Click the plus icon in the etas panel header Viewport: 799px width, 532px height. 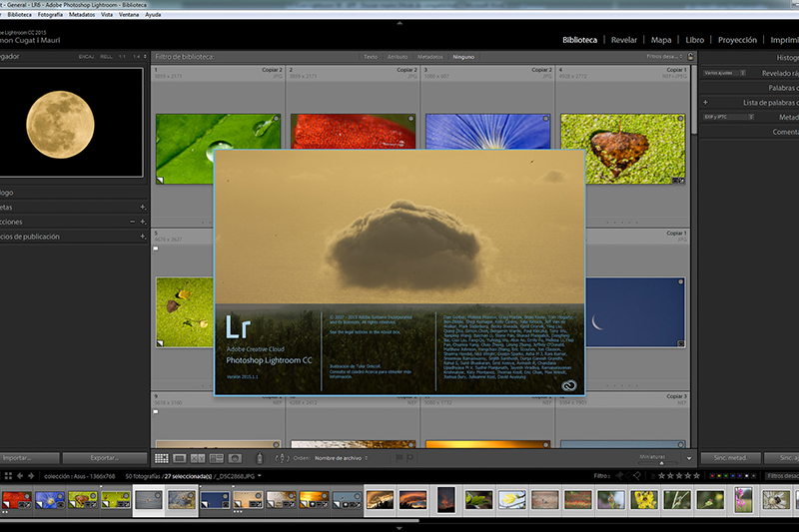point(143,208)
